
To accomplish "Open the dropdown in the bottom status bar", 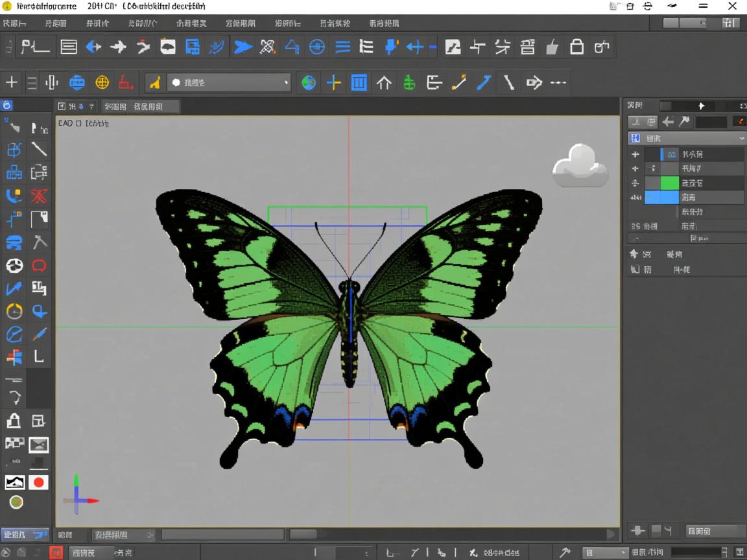I will 606,552.
